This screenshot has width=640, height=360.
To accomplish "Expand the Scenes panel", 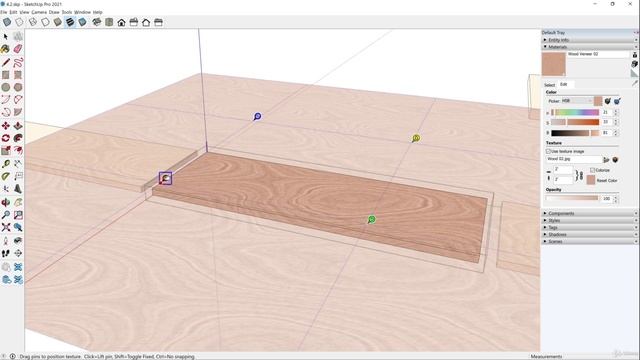I will (x=590, y=241).
